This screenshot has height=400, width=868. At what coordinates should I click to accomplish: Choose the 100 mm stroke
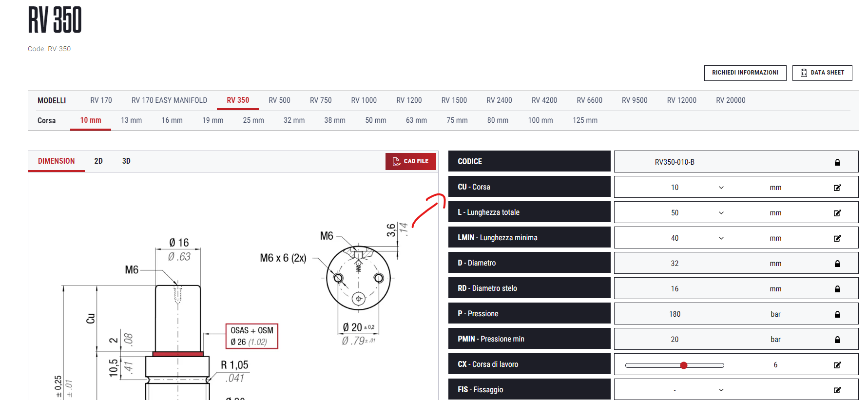pyautogui.click(x=540, y=120)
